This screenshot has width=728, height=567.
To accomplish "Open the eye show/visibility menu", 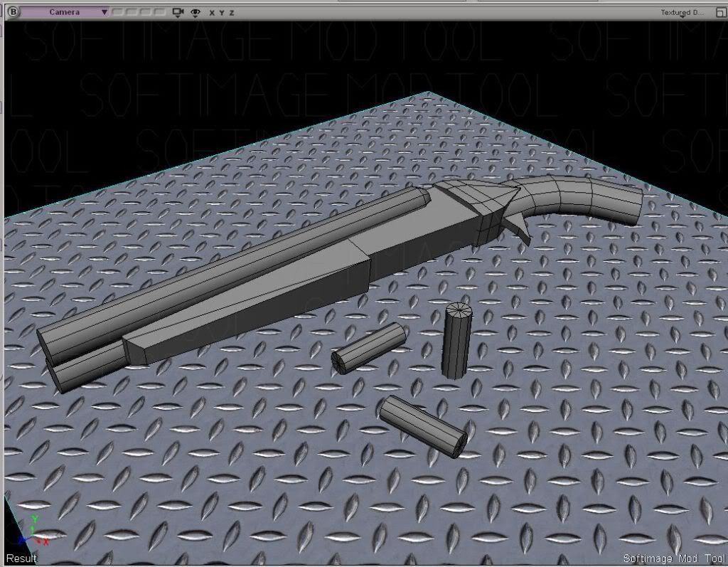I will [196, 13].
